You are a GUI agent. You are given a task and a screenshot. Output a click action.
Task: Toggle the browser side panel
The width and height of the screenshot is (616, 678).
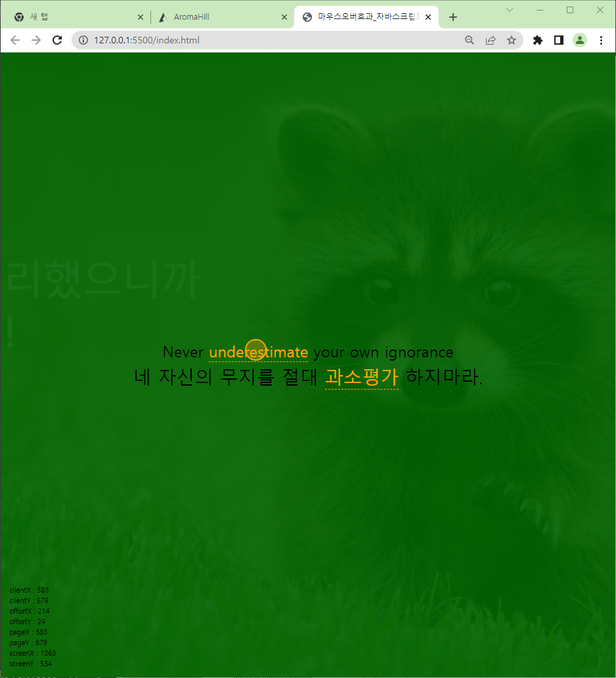coord(558,40)
